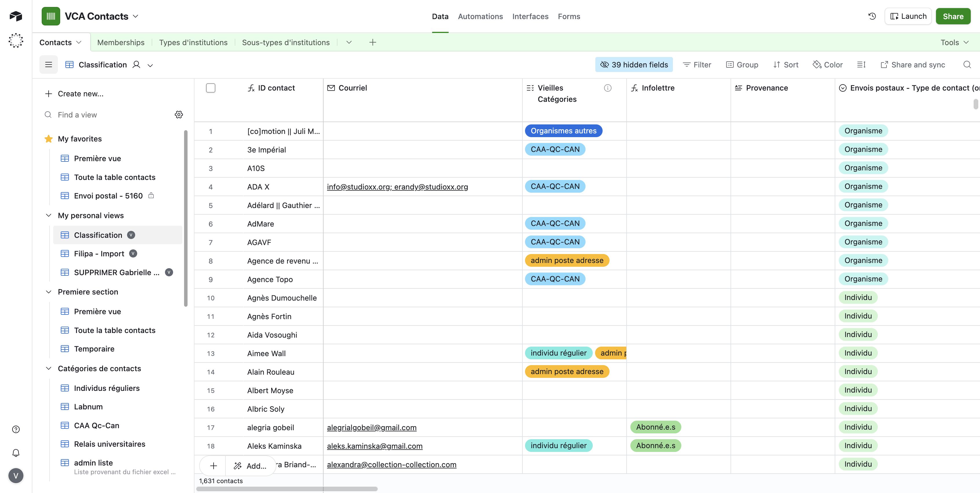
Task: Open help question mark icon
Action: 16,429
